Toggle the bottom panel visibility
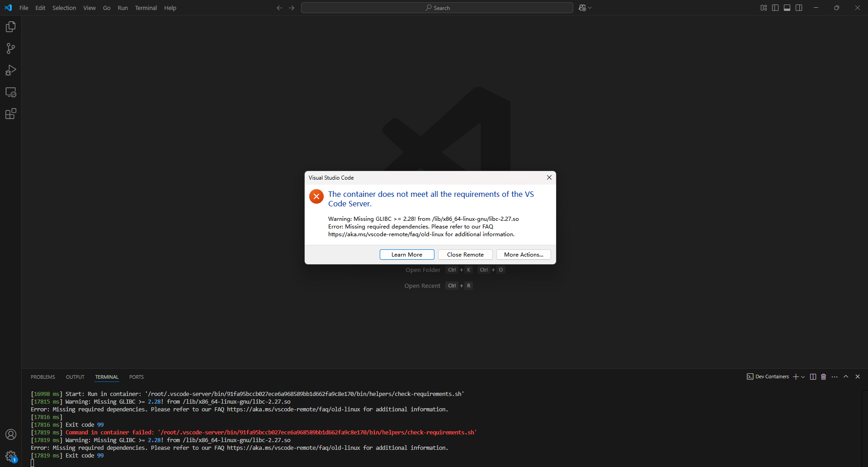868x467 pixels. click(787, 8)
